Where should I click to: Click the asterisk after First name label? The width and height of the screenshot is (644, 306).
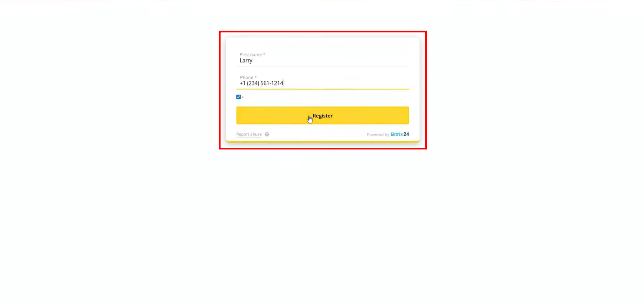(x=264, y=54)
